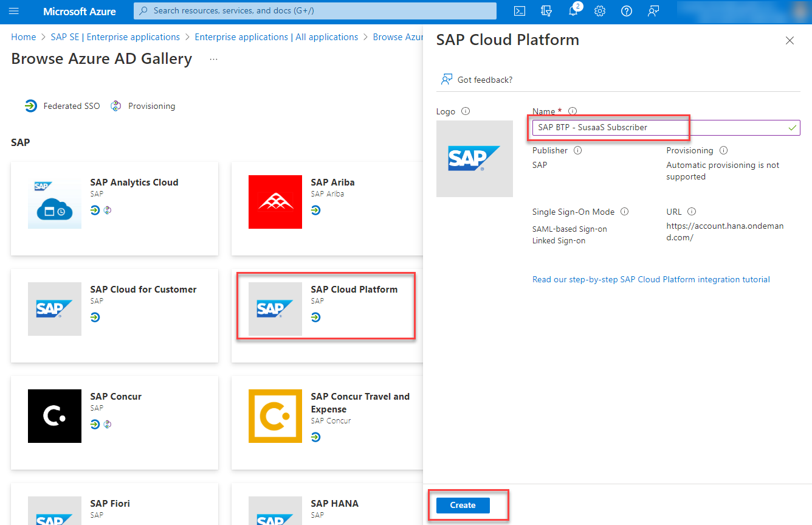812x525 pixels.
Task: Open SAP SE Enterprise applications breadcrumb
Action: [x=115, y=37]
